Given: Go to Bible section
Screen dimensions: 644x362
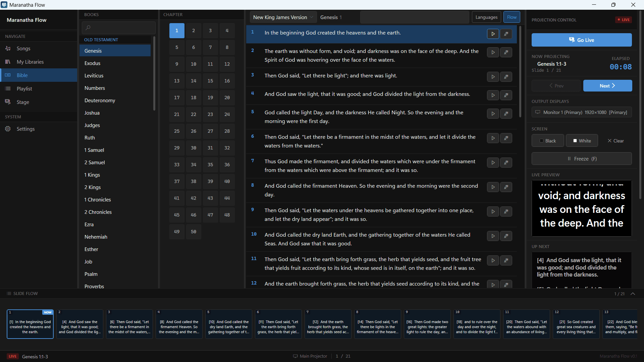Looking at the screenshot, I should (39, 75).
